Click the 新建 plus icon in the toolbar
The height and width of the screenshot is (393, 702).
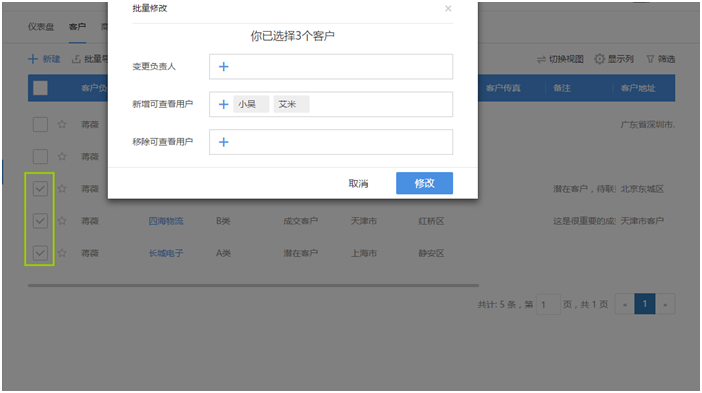point(33,59)
